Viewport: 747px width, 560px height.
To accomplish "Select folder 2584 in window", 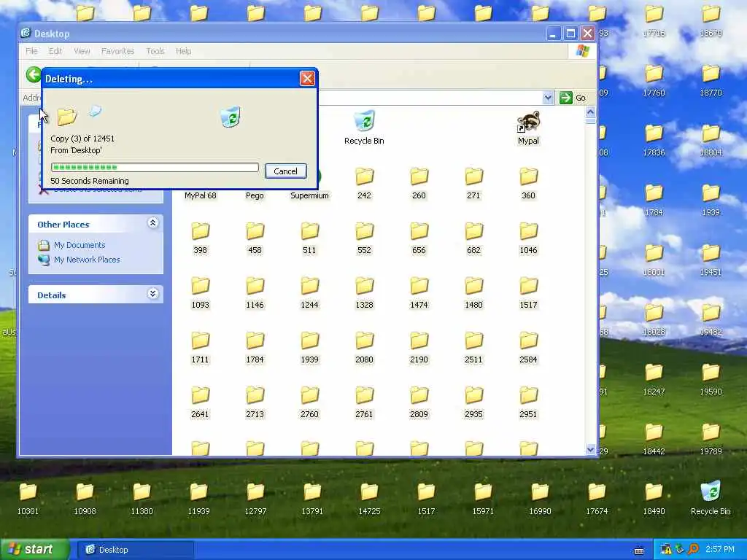I will [528, 348].
